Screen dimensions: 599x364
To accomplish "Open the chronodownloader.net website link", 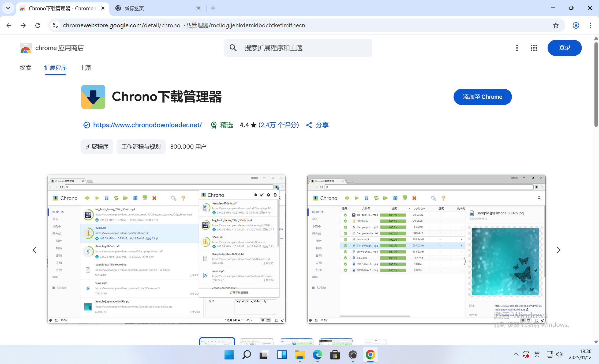I will [x=147, y=125].
